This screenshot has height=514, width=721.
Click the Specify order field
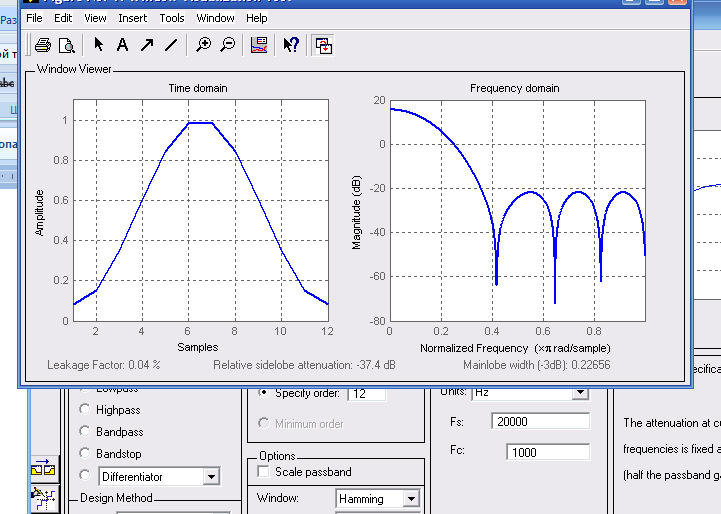tap(366, 394)
